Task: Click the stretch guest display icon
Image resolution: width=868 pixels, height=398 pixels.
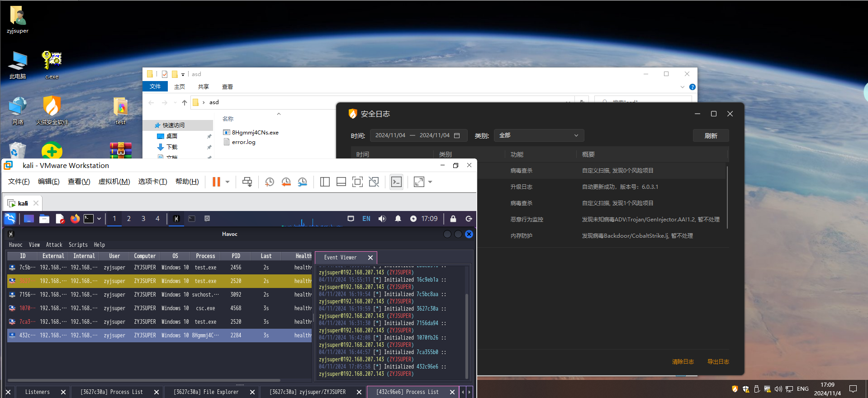Action: [x=419, y=182]
